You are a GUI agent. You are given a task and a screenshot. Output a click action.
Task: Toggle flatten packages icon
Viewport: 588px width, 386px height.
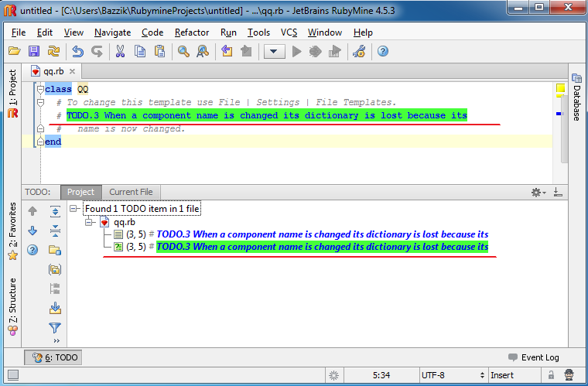[x=55, y=289]
